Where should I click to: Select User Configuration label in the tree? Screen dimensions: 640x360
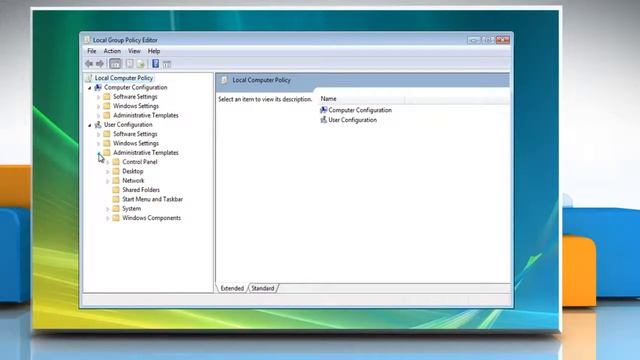tap(128, 124)
